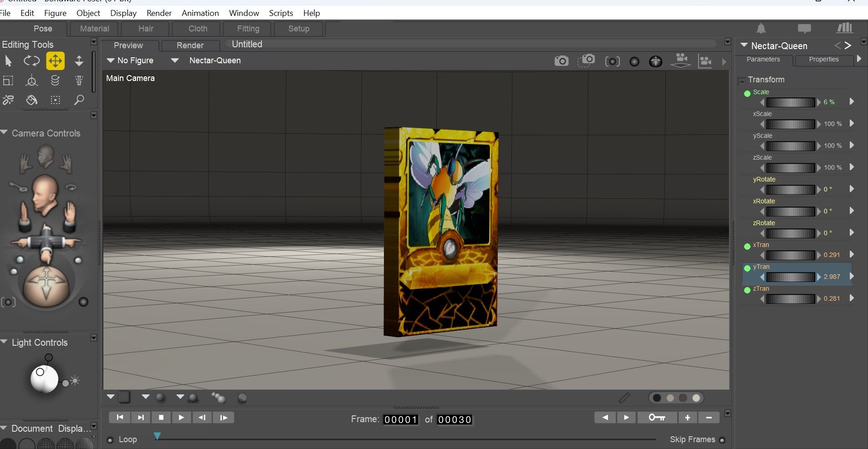Viewport: 868px width, 449px height.
Task: Click the yTran dial slider
Action: pyautogui.click(x=791, y=277)
